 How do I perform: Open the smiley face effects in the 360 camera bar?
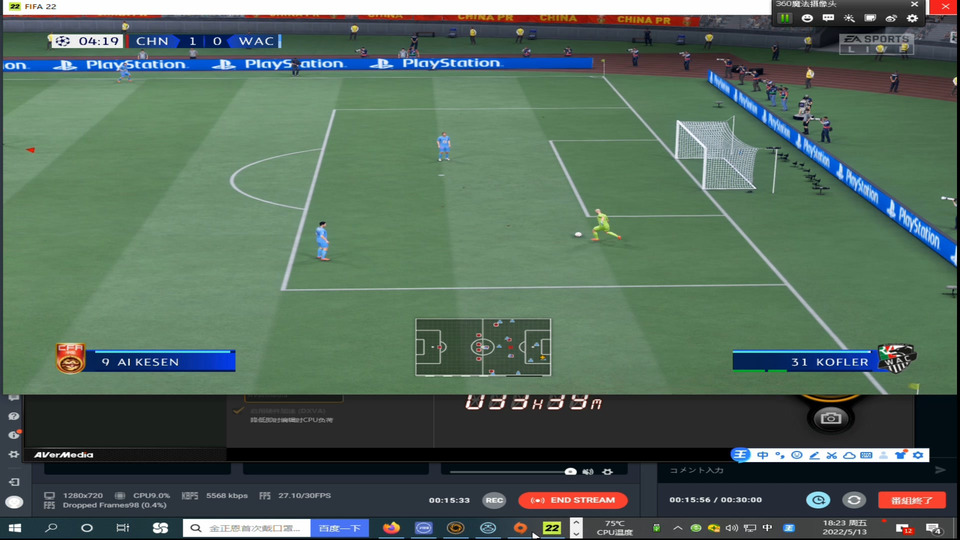tap(807, 18)
